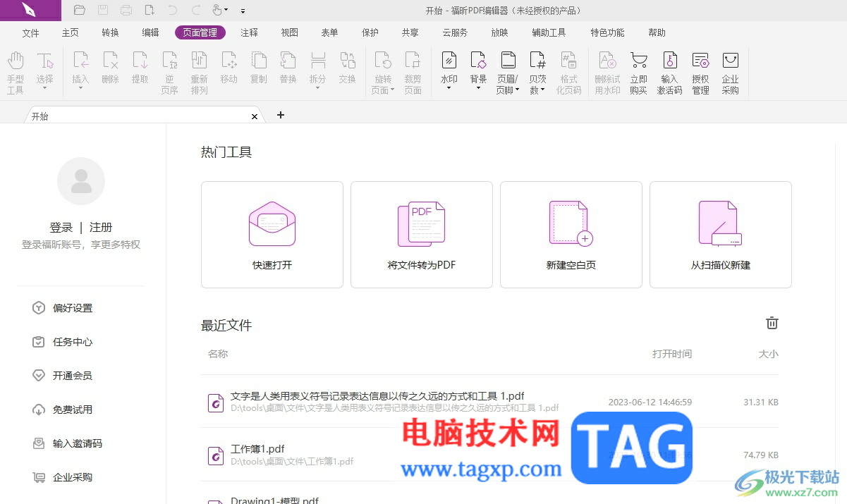The width and height of the screenshot is (847, 504).
Task: Switch to the Comment (注释) ribbon tab
Action: (x=249, y=32)
